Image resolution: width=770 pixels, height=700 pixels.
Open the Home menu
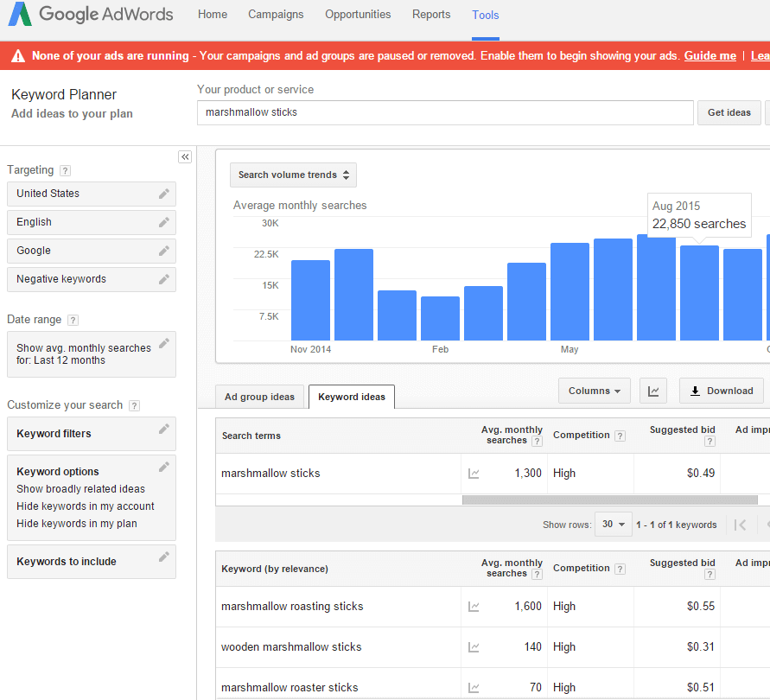click(x=213, y=15)
